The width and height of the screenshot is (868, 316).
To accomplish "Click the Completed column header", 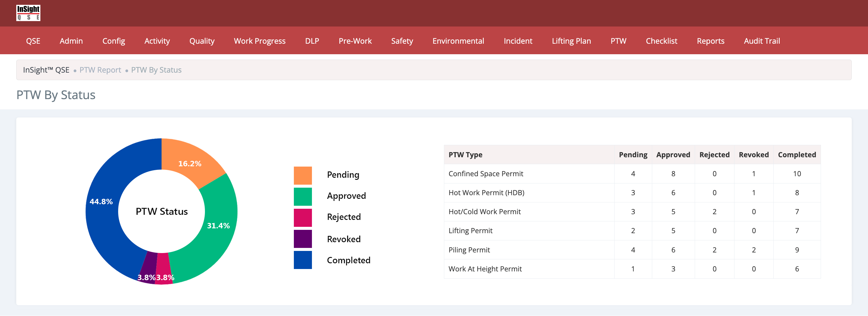I will [797, 155].
